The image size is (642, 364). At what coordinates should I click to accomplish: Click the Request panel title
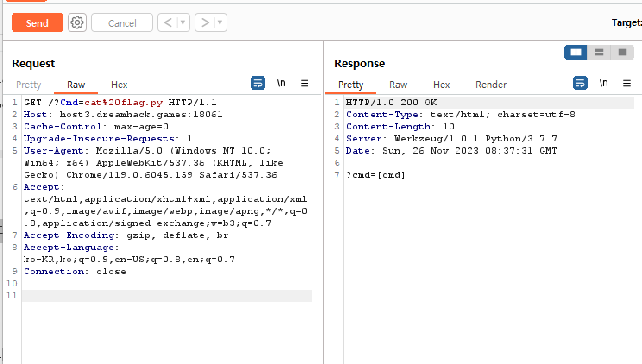tap(33, 63)
